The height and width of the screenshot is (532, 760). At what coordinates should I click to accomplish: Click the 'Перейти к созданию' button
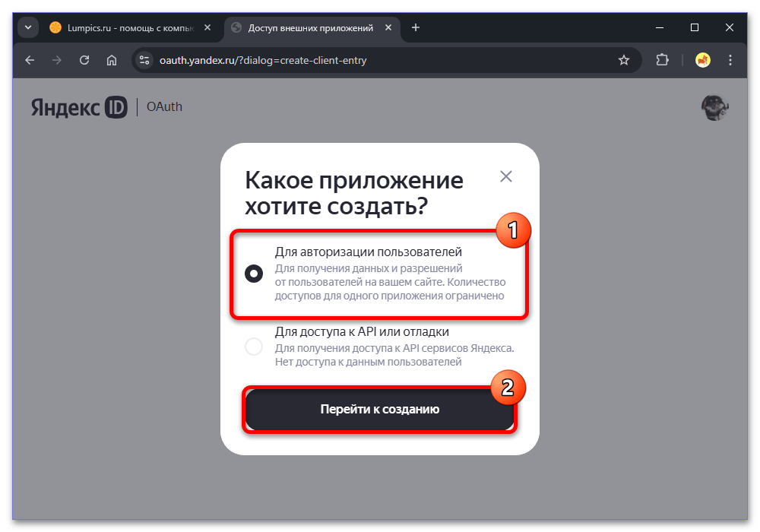coord(379,410)
